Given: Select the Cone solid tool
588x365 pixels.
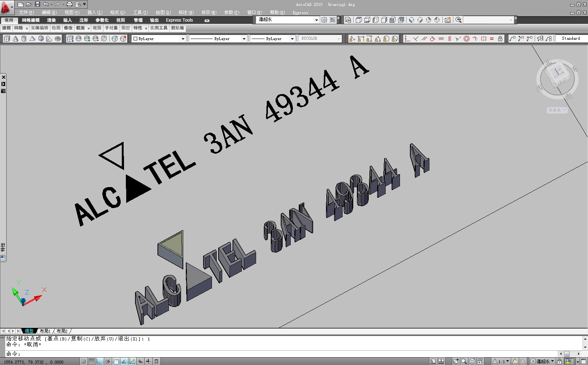Looking at the screenshot, I should pos(15,39).
